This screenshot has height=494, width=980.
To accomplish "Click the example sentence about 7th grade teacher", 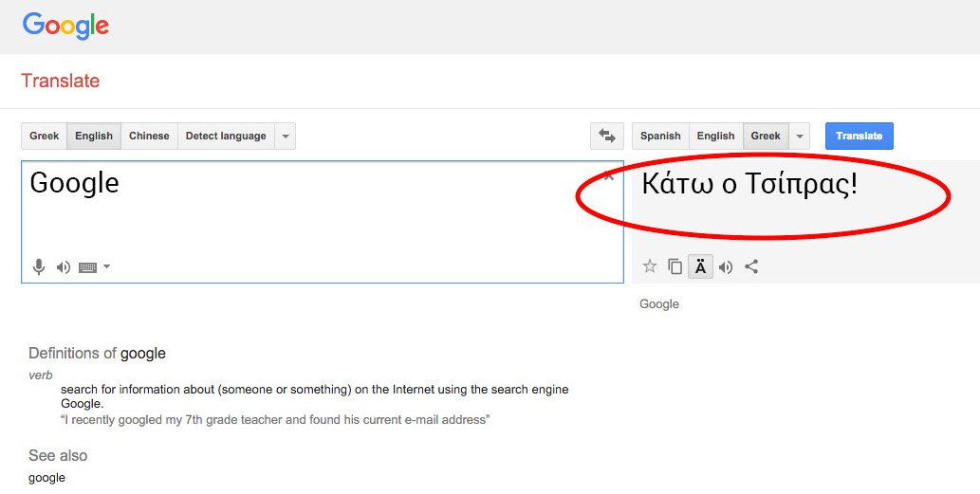I will pos(275,420).
